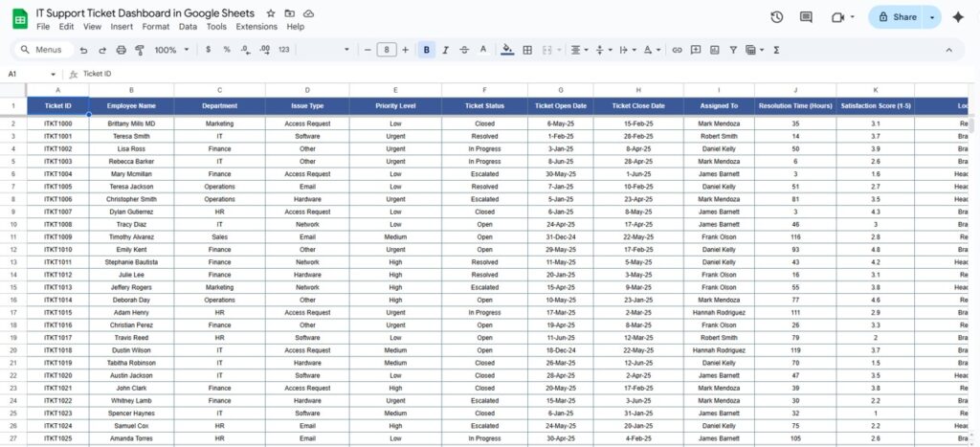Open fill color picker

(507, 50)
